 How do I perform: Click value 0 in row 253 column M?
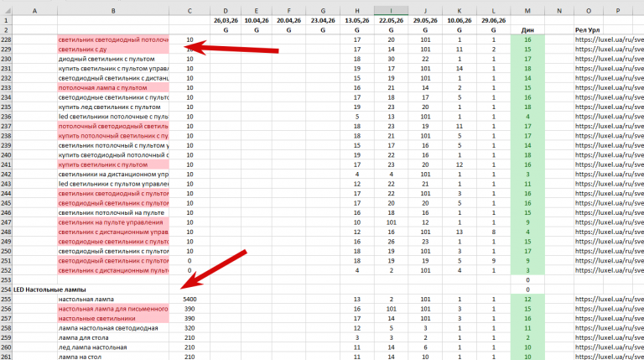(527, 280)
